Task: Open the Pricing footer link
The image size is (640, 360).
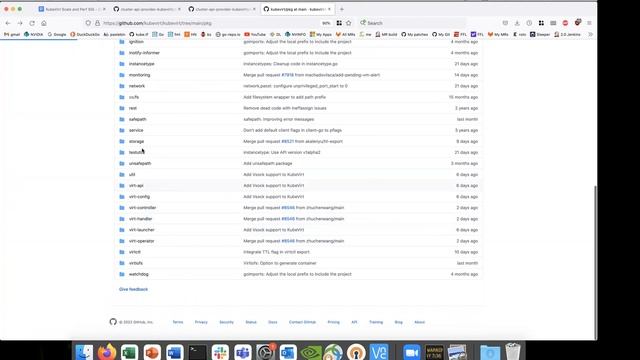Action: (x=333, y=322)
